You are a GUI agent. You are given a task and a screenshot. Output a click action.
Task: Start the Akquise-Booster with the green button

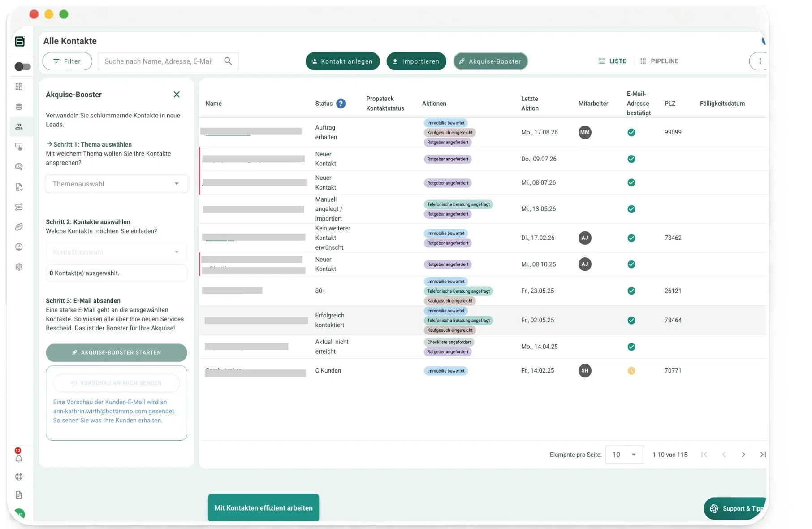[x=117, y=353]
